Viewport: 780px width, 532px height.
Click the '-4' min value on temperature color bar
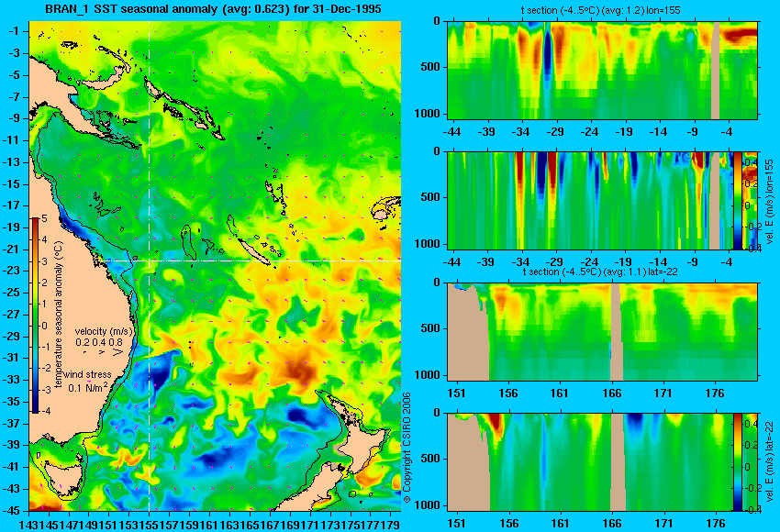(x=45, y=411)
